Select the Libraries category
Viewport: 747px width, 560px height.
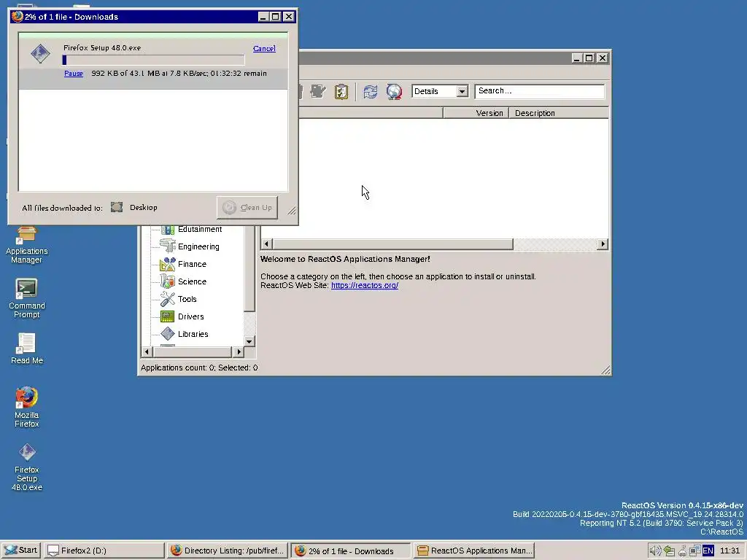pyautogui.click(x=193, y=334)
